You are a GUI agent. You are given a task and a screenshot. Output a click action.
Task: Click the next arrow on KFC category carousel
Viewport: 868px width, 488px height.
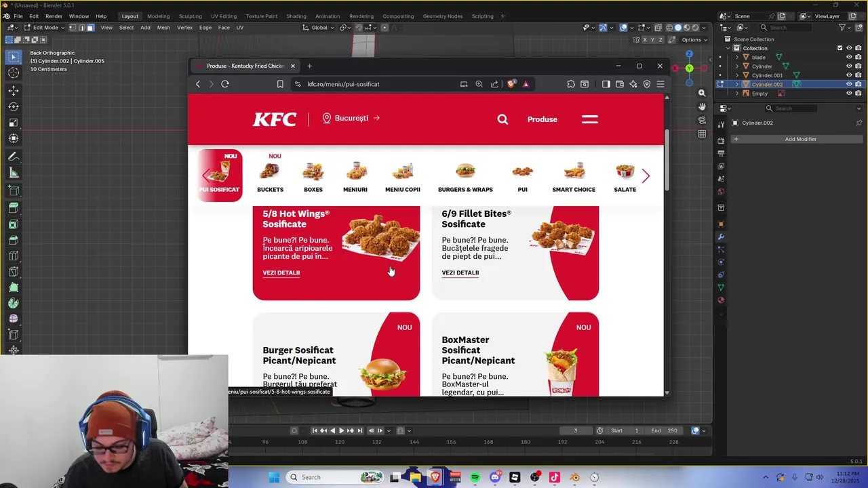(646, 176)
